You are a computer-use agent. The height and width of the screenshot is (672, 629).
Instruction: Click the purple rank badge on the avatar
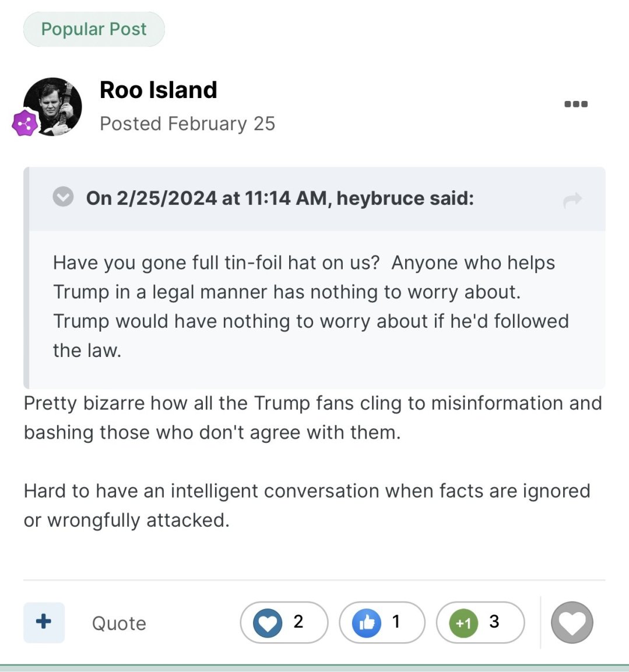tap(24, 123)
